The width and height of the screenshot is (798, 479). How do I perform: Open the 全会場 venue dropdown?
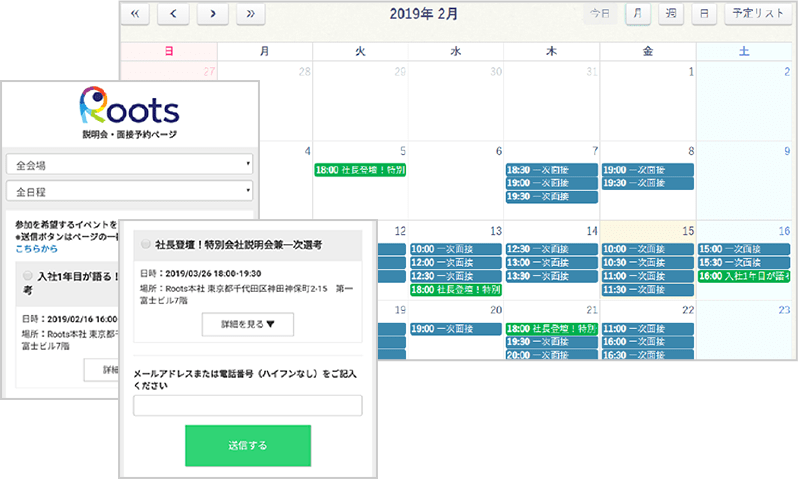129,164
